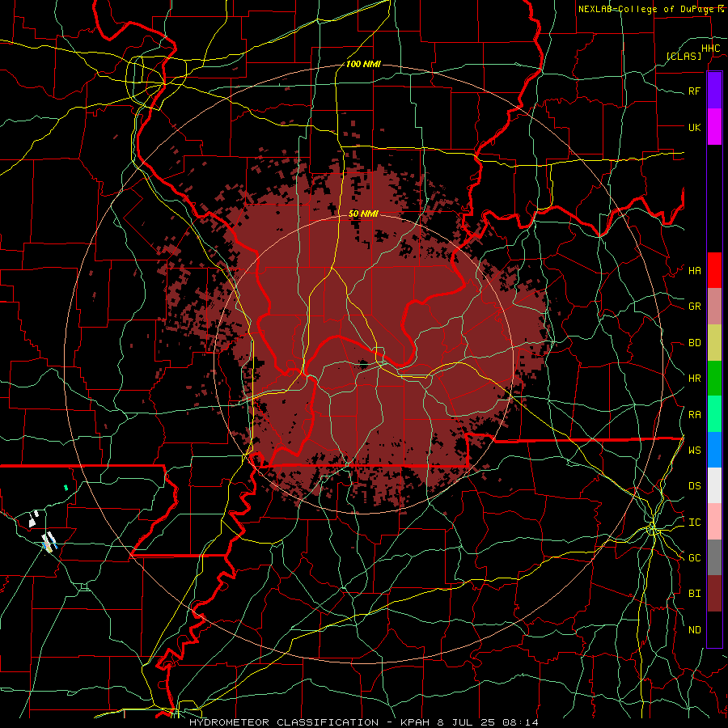Click the RF purple legend color swatch
The width and height of the screenshot is (728, 728).
tap(714, 91)
